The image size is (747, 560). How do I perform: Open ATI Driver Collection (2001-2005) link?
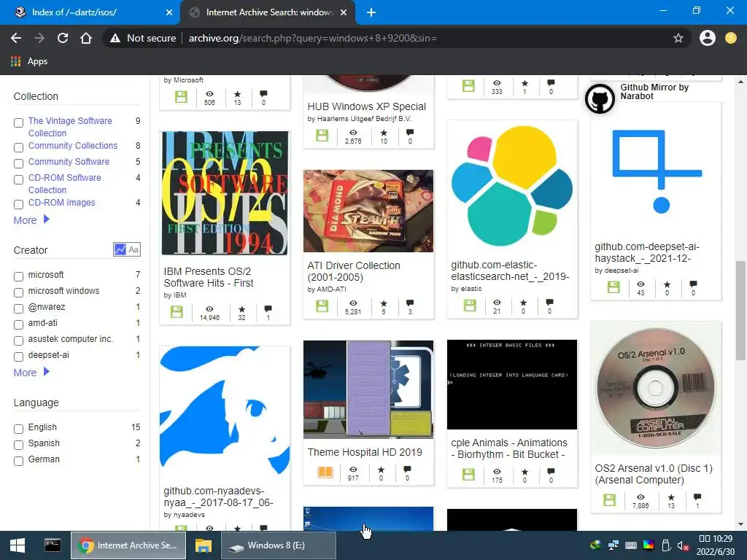point(354,271)
